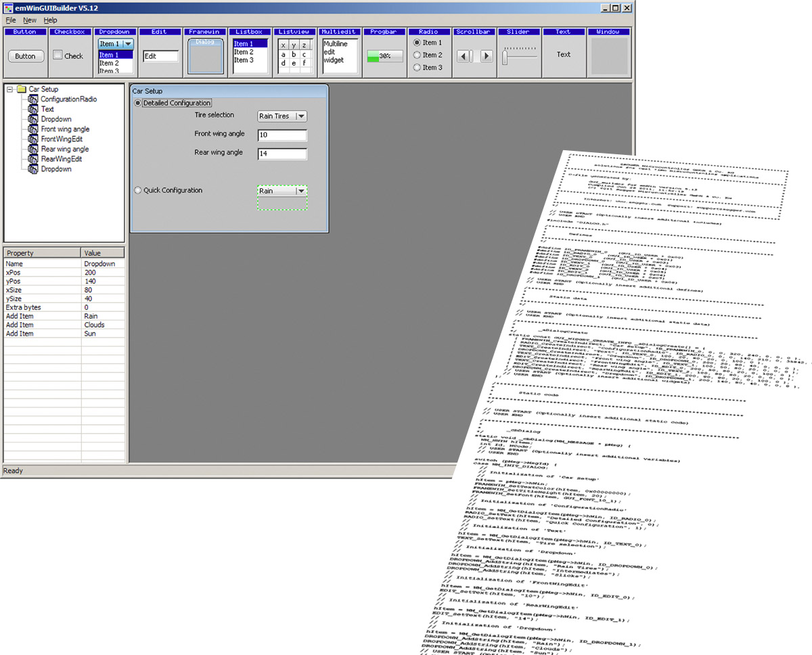Click the Scrollbar widget left arrow
This screenshot has height=655, width=812.
tap(462, 56)
